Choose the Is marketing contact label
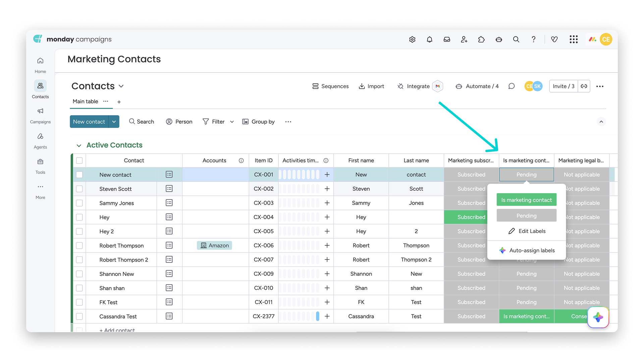Screen dimensions: 644x362 pos(526,200)
